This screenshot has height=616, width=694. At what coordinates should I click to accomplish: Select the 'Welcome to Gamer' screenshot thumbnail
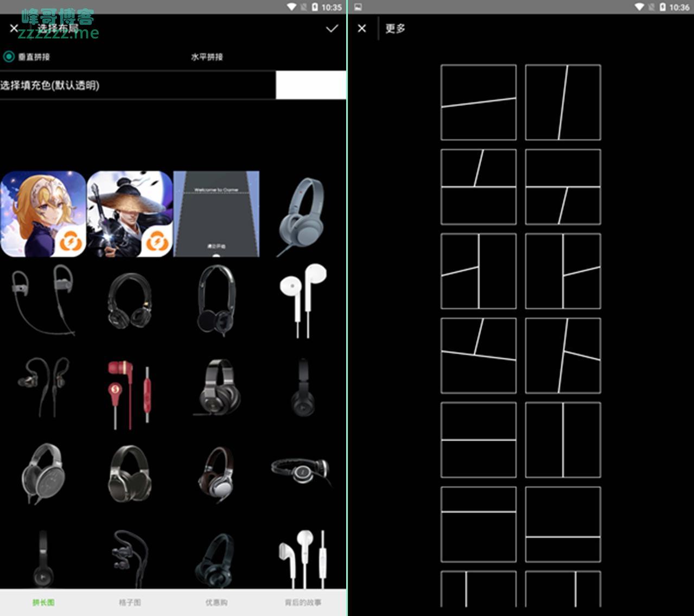217,214
